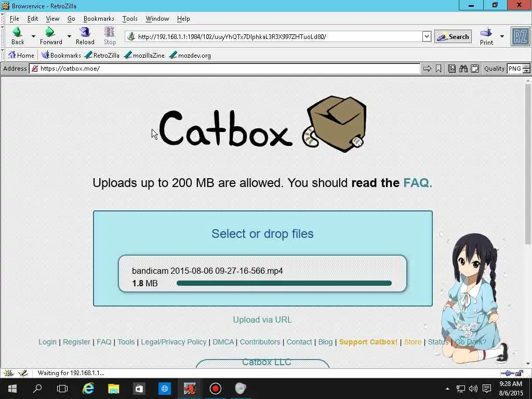Open the Legal/Privacy Policy link
Image resolution: width=532 pixels, height=399 pixels.
pos(174,342)
